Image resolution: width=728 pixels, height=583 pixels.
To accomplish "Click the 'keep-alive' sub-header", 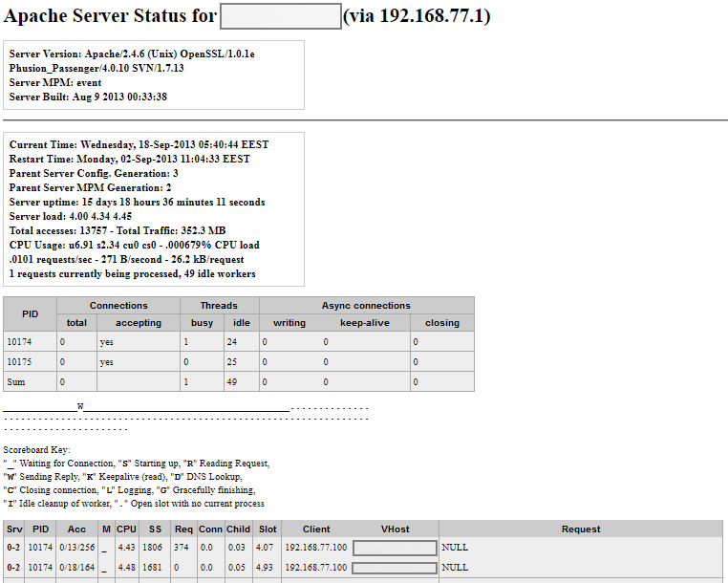I will (x=365, y=323).
